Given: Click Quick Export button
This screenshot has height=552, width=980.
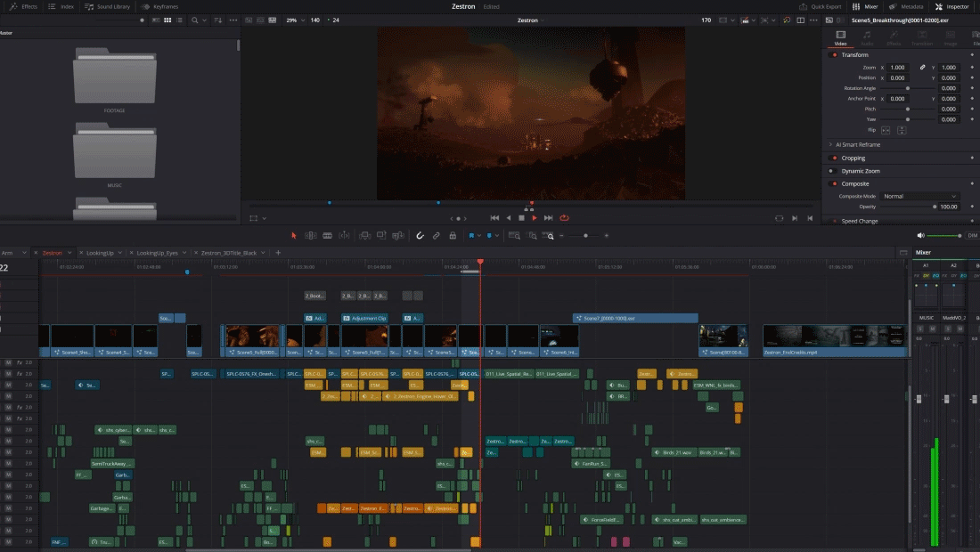Looking at the screenshot, I should coord(820,6).
